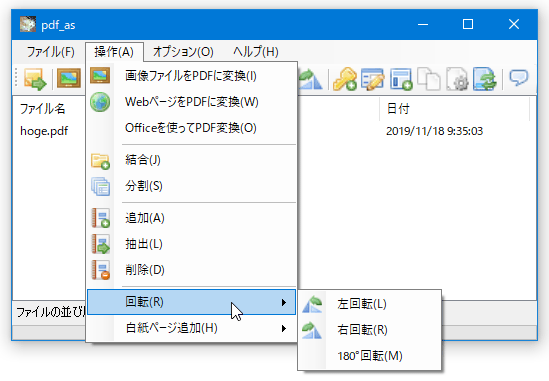Select 削除(D) menu entry

tap(191, 270)
